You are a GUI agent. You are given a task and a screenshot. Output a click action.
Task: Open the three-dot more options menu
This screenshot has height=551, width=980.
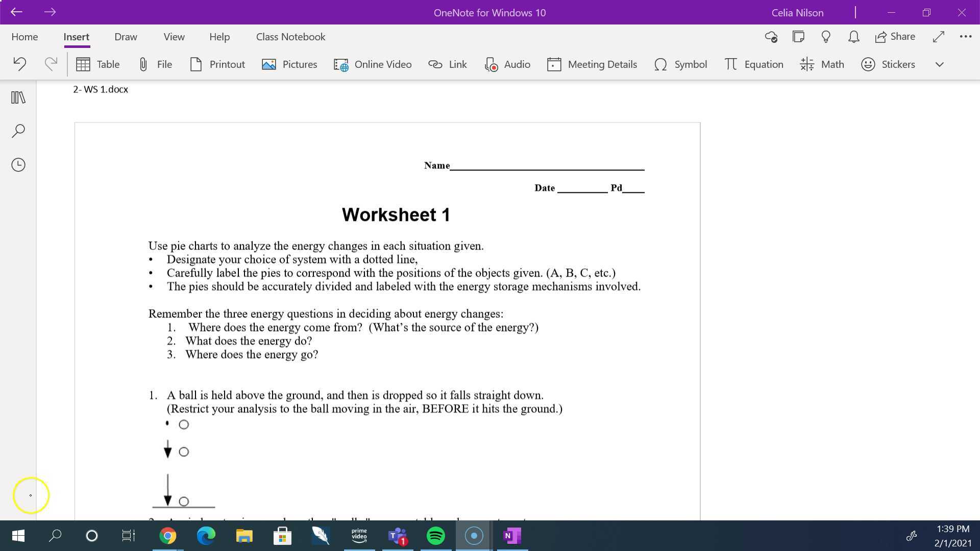[x=965, y=37]
